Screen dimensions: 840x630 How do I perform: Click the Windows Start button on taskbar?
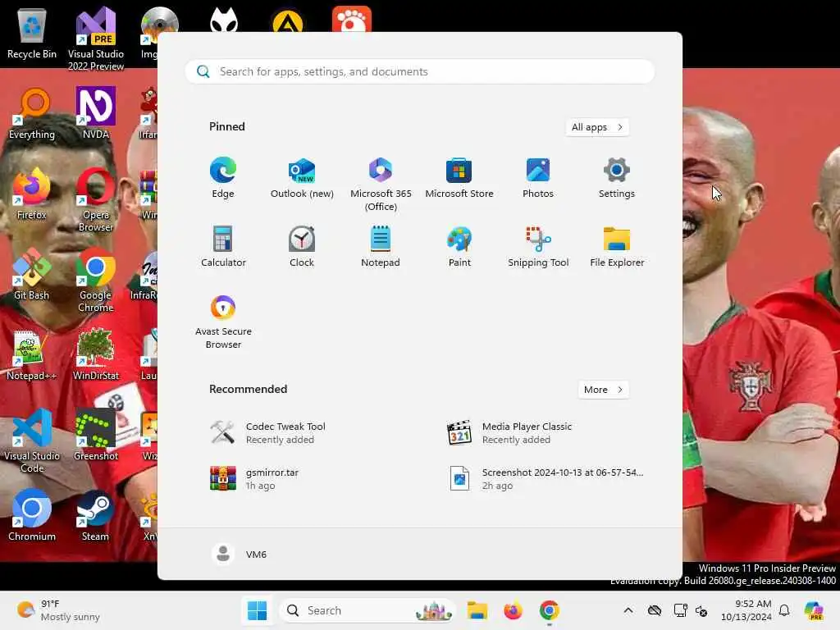[257, 610]
